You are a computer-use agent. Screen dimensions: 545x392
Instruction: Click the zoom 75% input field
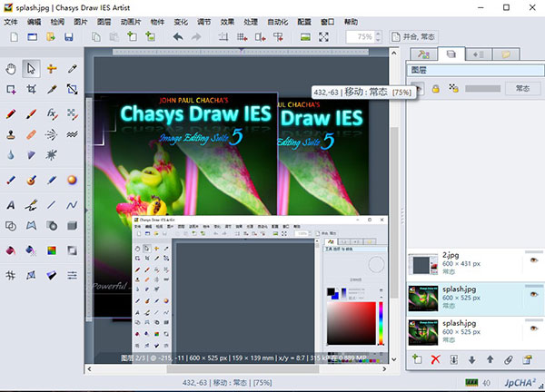pyautogui.click(x=361, y=37)
